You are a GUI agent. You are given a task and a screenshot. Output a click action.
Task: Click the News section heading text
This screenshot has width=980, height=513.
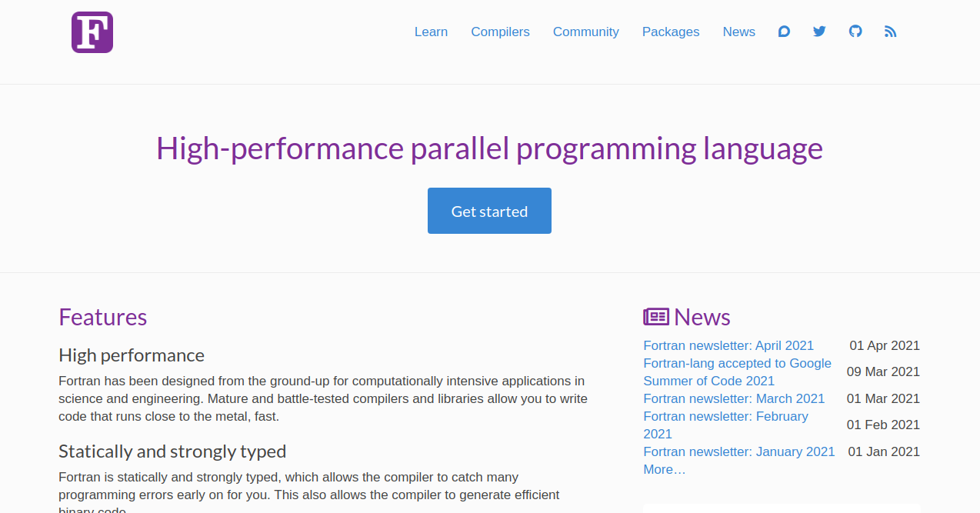click(x=702, y=317)
